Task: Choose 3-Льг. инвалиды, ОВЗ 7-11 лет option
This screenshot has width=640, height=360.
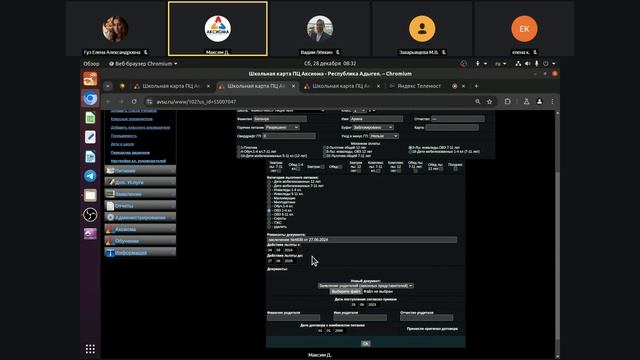Action: point(410,147)
